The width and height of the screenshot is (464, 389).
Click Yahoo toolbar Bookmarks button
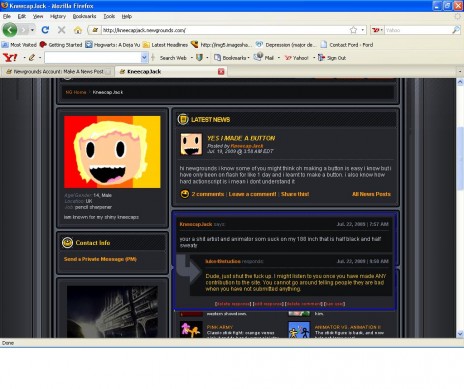click(x=230, y=58)
